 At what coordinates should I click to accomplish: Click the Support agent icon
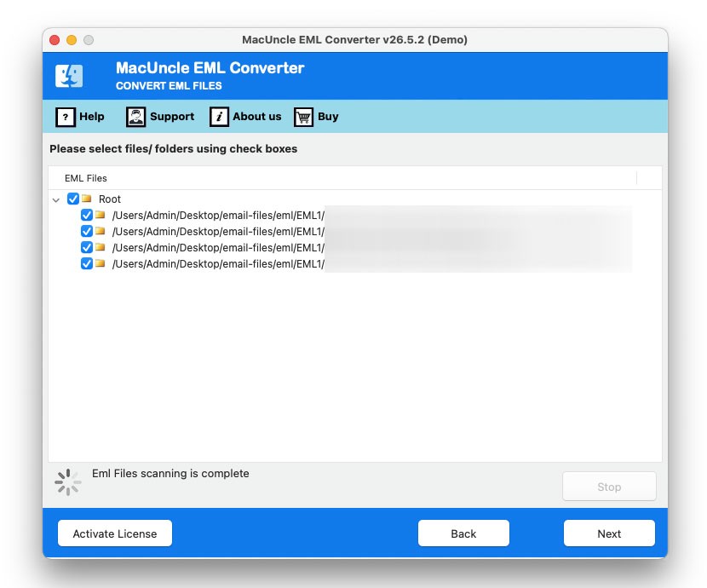(135, 118)
